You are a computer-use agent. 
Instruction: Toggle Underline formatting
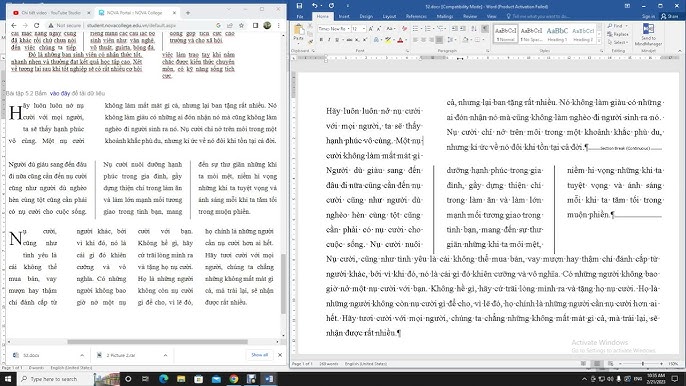tap(337, 40)
